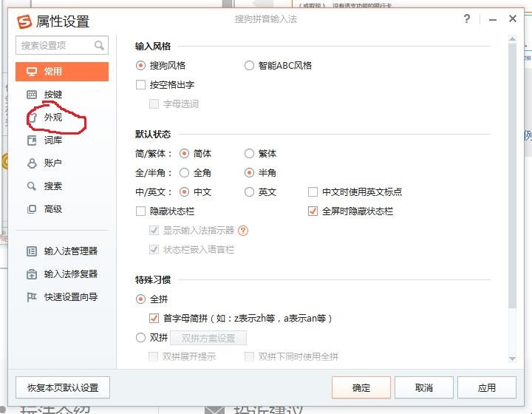The height and width of the screenshot is (414, 532).
Task: Click the Sogou logo icon in title bar
Action: coord(24,21)
